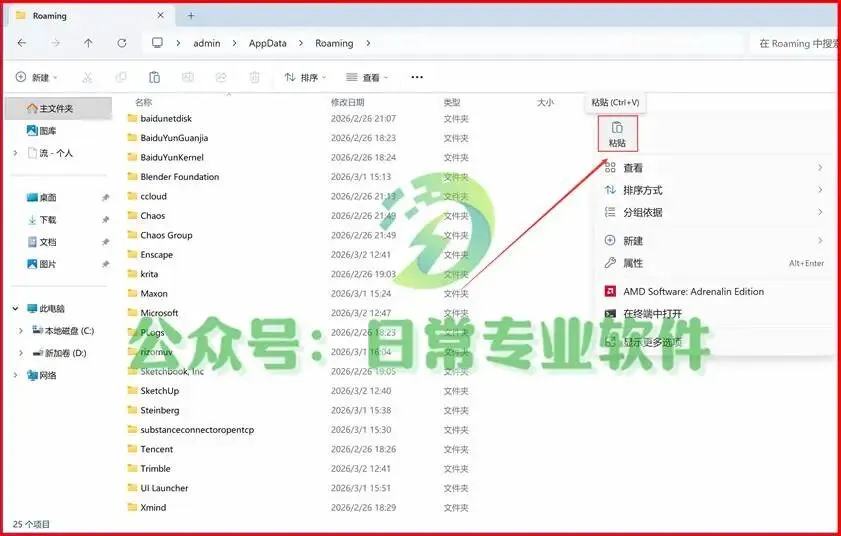Click the computer icon in address bar
The image size is (841, 536).
[x=157, y=43]
